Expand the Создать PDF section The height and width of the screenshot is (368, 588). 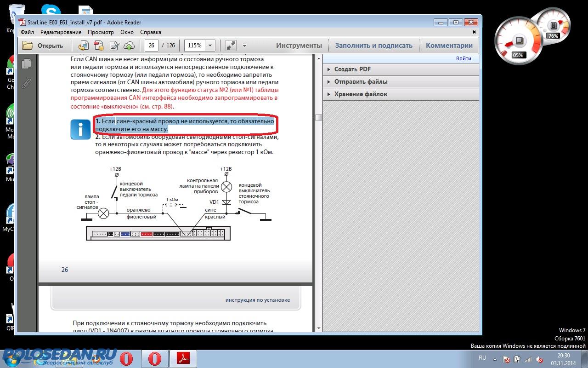click(x=352, y=69)
